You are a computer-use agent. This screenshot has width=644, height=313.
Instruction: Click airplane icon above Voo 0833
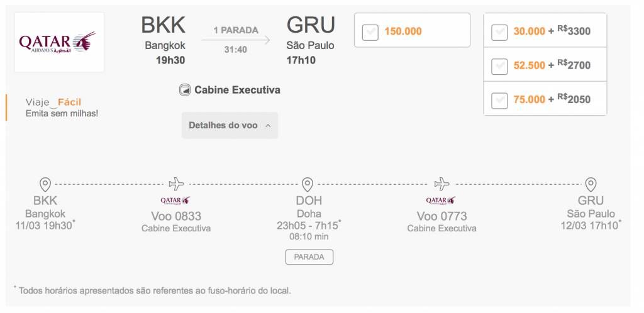176,184
